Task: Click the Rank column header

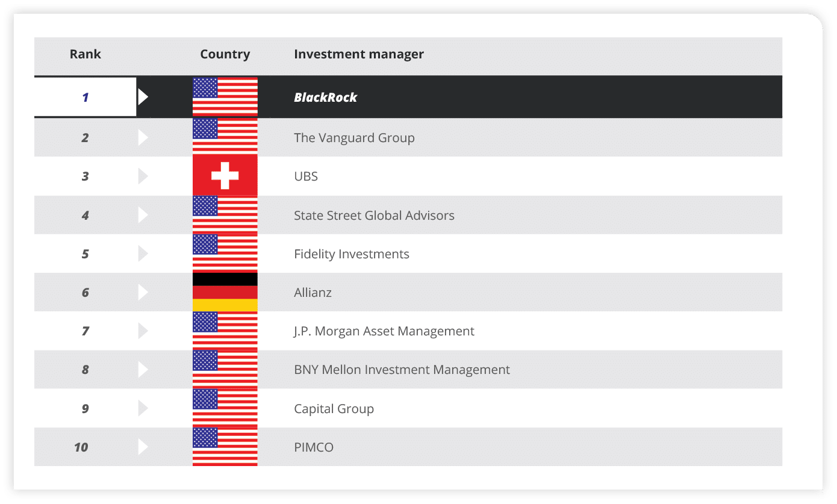Action: [85, 54]
